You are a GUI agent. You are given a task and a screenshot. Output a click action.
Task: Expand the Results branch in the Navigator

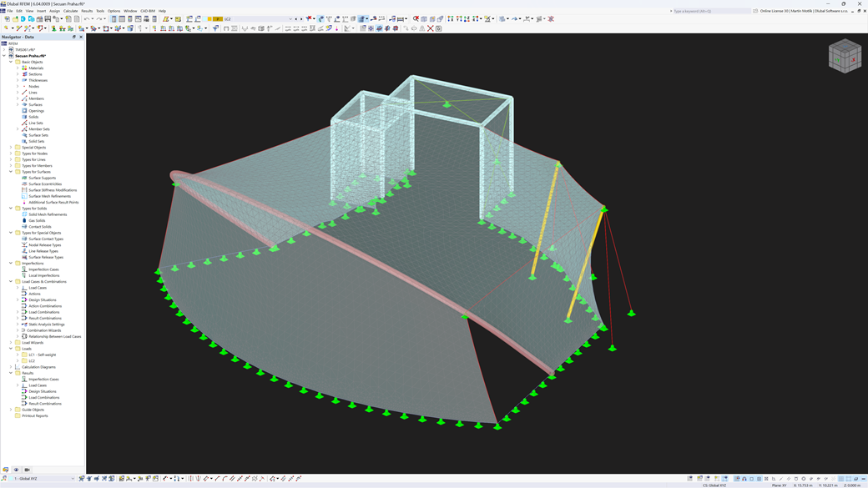click(11, 373)
